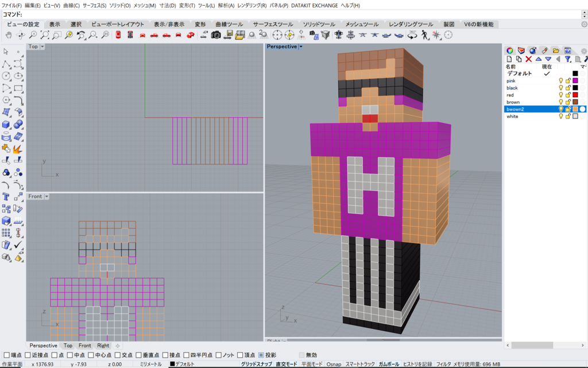The image size is (588, 368).
Task: Switch to the メッシュツール toolbar tab
Action: pyautogui.click(x=362, y=24)
